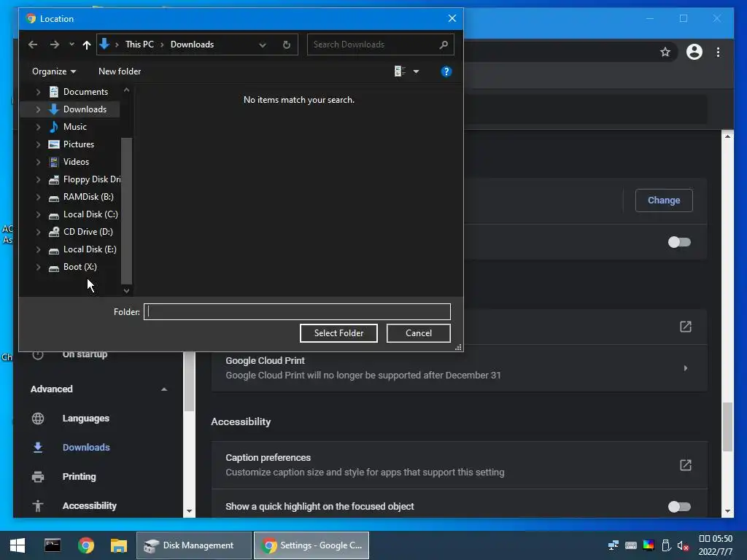747x560 pixels.
Task: Click This PC in the address path
Action: point(139,44)
